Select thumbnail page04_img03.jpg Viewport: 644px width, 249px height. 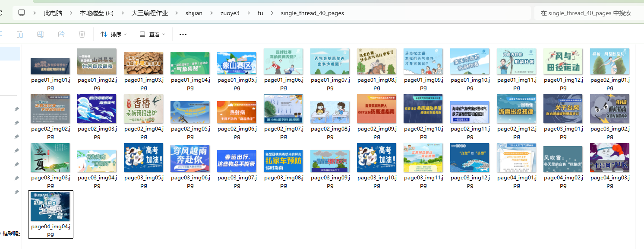[609, 158]
